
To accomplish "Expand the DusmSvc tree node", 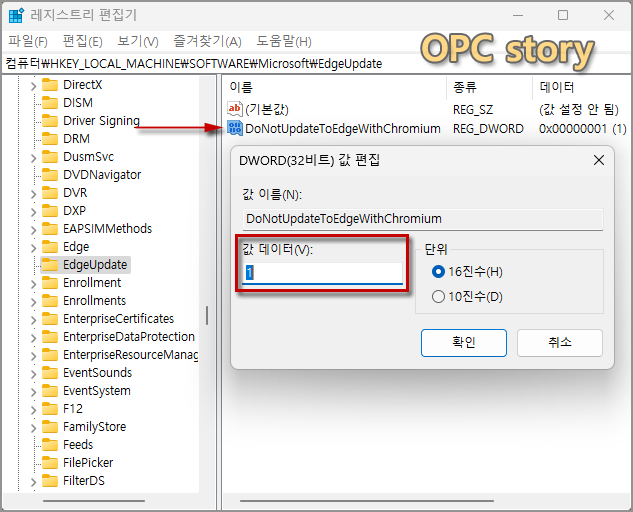I will coord(34,157).
